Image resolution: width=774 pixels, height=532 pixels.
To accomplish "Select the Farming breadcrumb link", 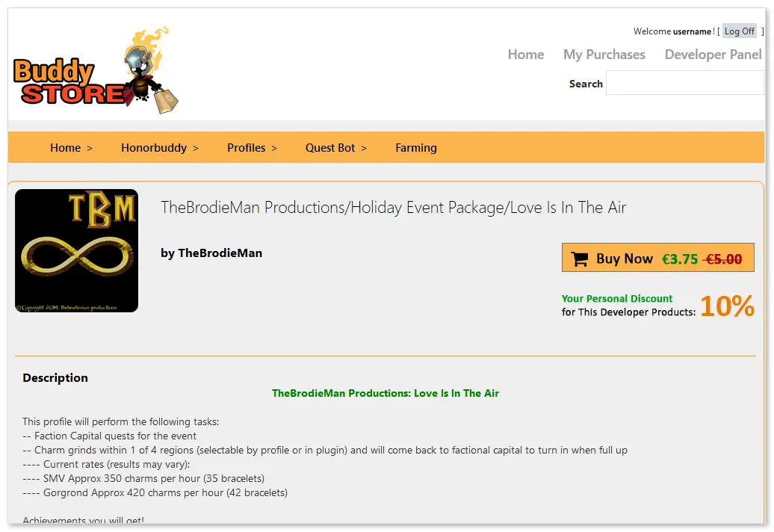I will pos(416,147).
